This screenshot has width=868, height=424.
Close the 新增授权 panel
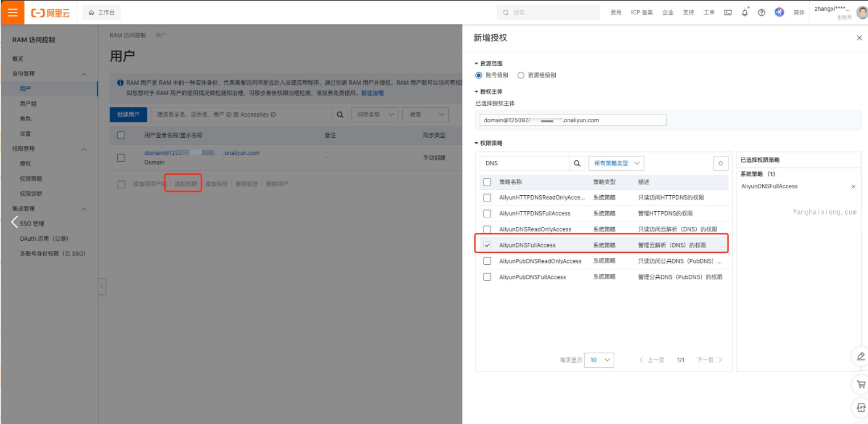pos(859,38)
